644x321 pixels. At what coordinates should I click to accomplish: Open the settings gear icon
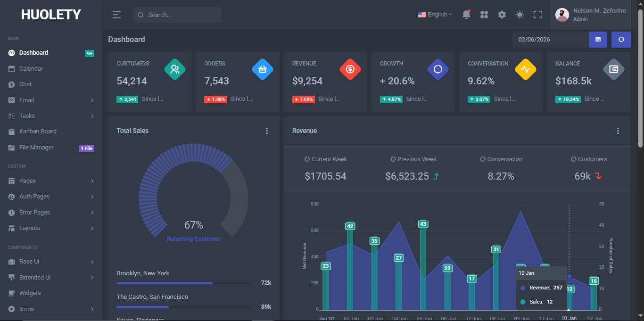(502, 15)
